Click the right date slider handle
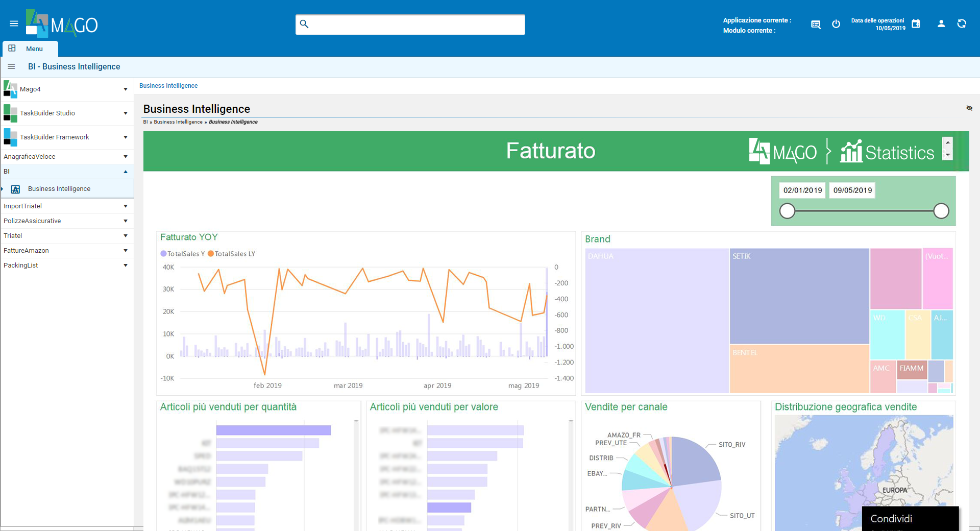Screen dimensions: 980x531 [941, 211]
